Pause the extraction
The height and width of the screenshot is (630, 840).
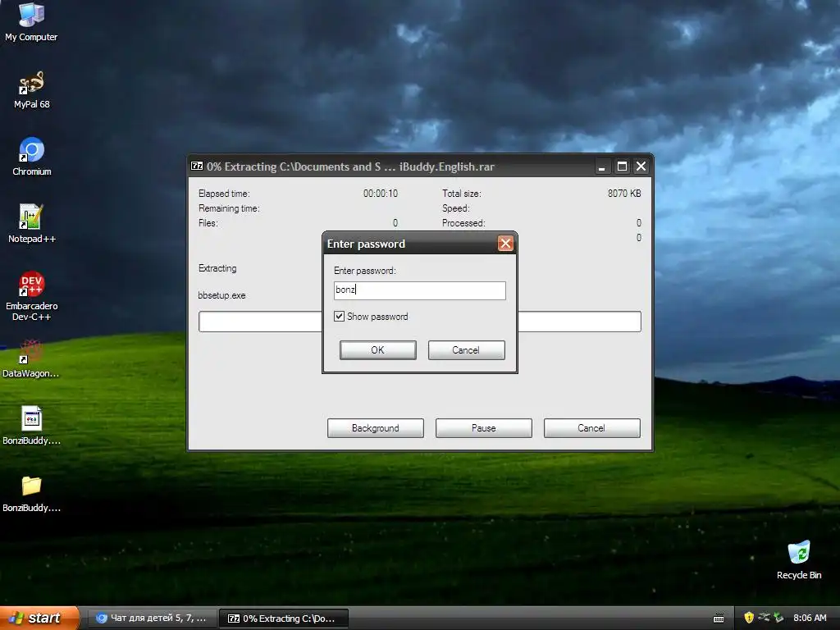coord(484,428)
